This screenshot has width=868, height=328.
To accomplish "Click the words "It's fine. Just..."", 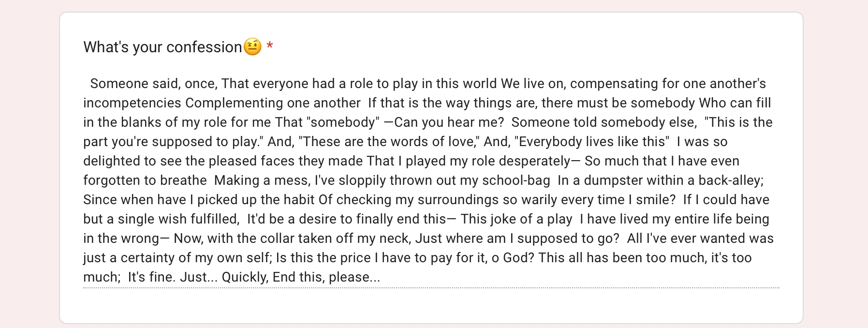I will (x=173, y=277).
